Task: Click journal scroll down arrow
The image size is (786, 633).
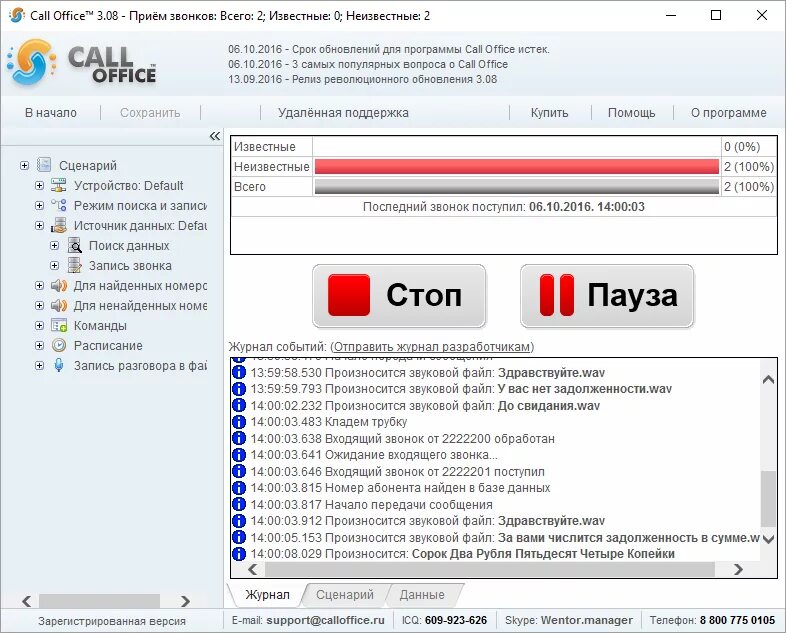Action: point(768,539)
